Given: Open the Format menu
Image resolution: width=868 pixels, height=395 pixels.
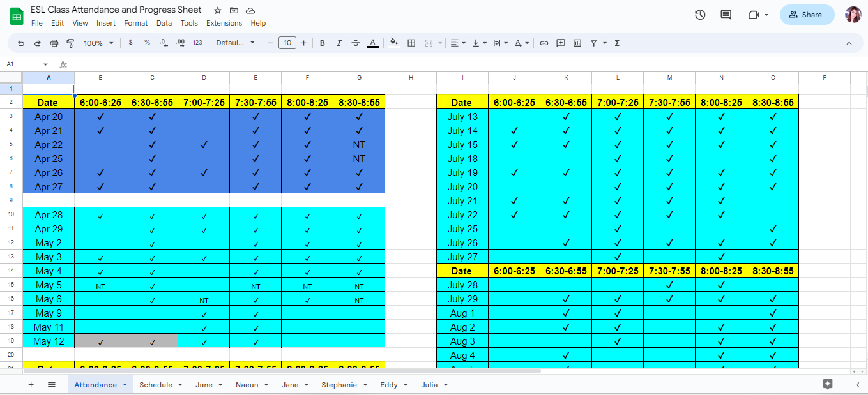Looking at the screenshot, I should [136, 23].
